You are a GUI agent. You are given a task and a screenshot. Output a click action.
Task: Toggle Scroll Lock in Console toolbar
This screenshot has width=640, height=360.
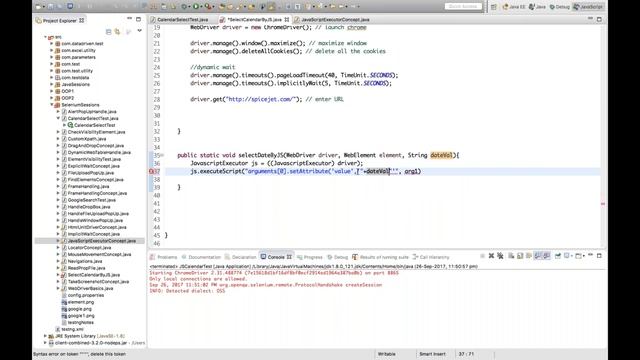pos(520,256)
